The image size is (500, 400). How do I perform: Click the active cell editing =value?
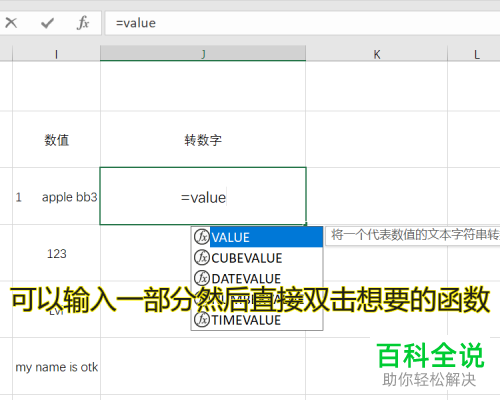(203, 196)
